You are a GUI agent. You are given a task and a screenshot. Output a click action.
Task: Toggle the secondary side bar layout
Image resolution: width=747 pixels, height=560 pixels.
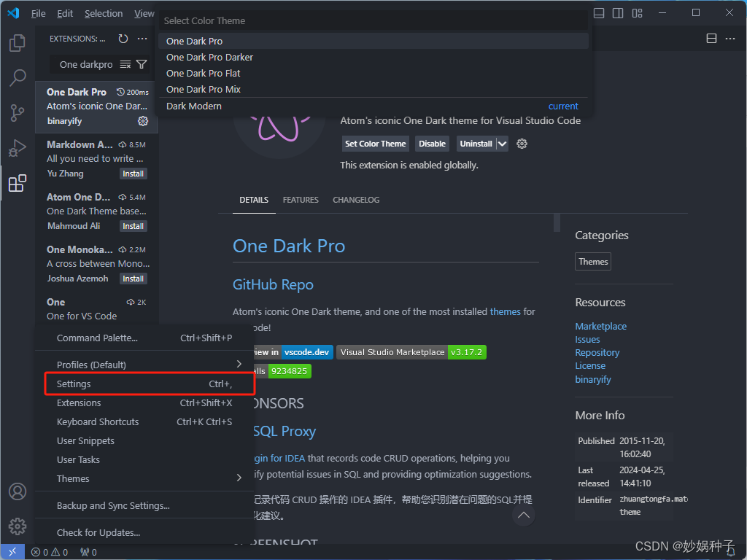[618, 13]
